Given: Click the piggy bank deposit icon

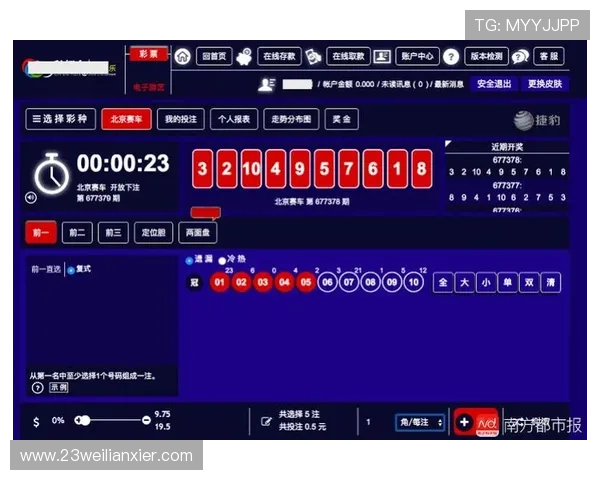Looking at the screenshot, I should tap(245, 57).
